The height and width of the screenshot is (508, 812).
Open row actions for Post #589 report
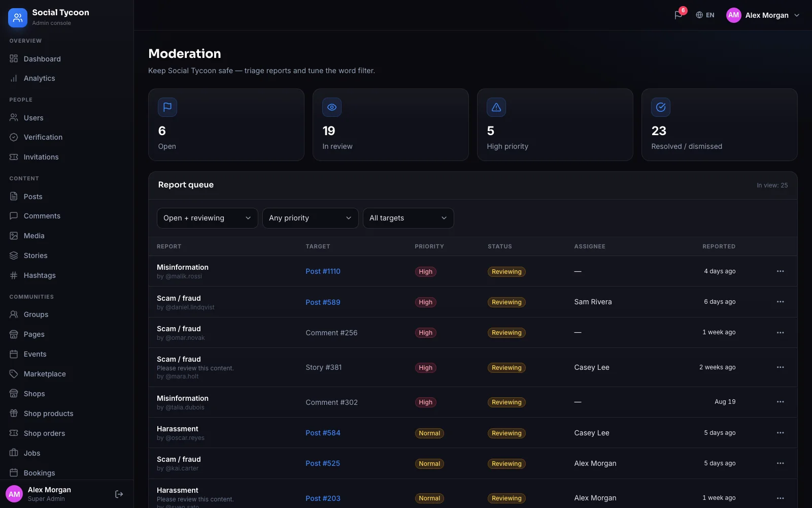[x=781, y=302]
